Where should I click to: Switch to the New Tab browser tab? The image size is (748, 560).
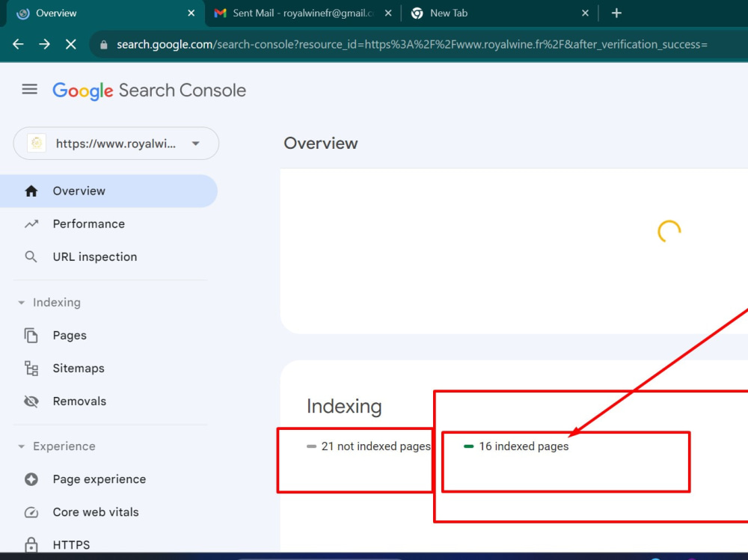click(x=500, y=13)
